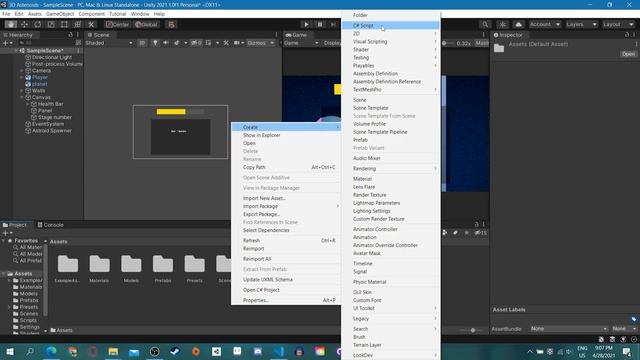Image resolution: width=640 pixels, height=360 pixels.
Task: Toggle Center pivot mode button
Action: click(x=117, y=24)
